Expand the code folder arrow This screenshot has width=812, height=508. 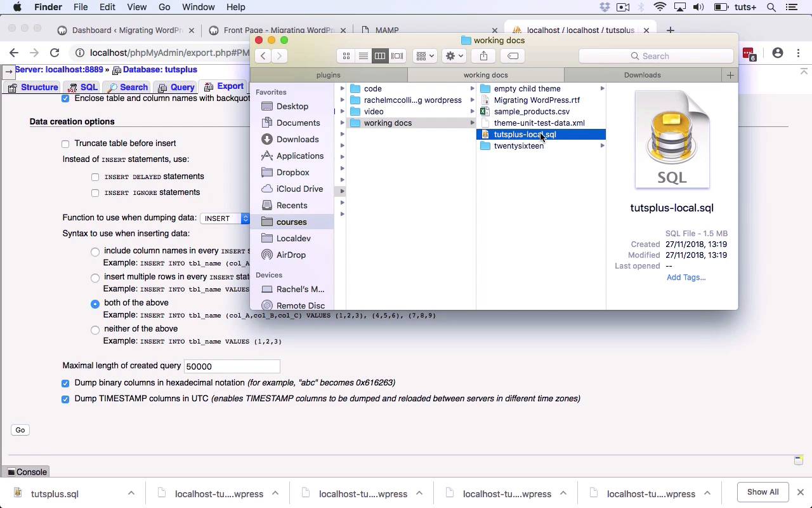click(x=472, y=89)
